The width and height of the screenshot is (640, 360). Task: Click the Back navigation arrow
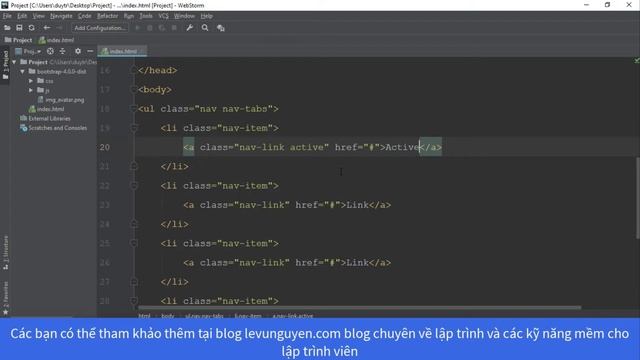[47, 28]
